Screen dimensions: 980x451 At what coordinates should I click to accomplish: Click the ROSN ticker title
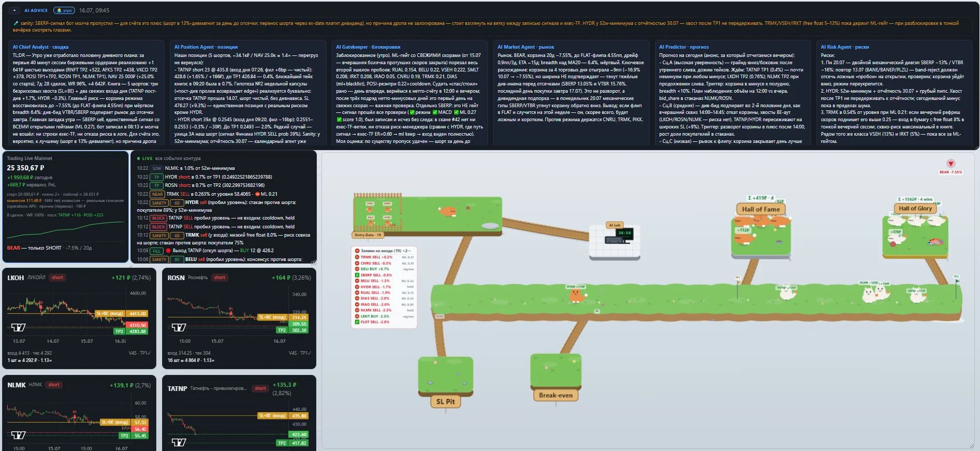click(176, 278)
